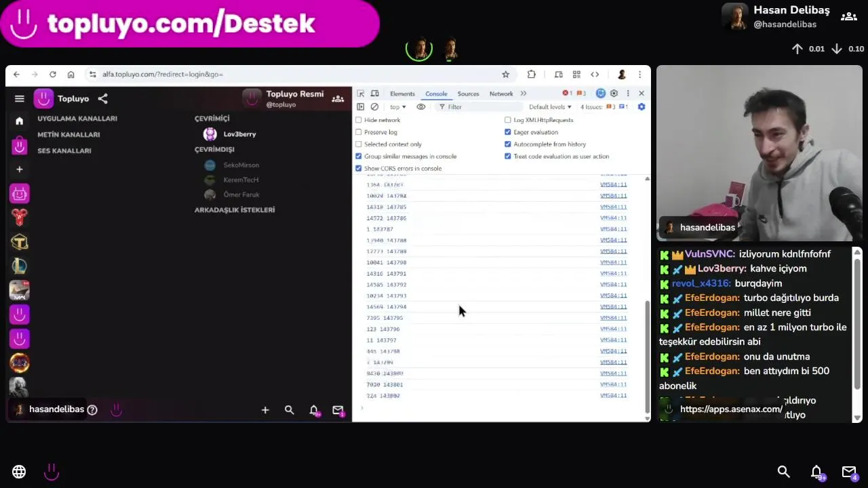Image resolution: width=868 pixels, height=488 pixels.
Task: Open the VM584:11 link on row 143802
Action: tap(614, 396)
